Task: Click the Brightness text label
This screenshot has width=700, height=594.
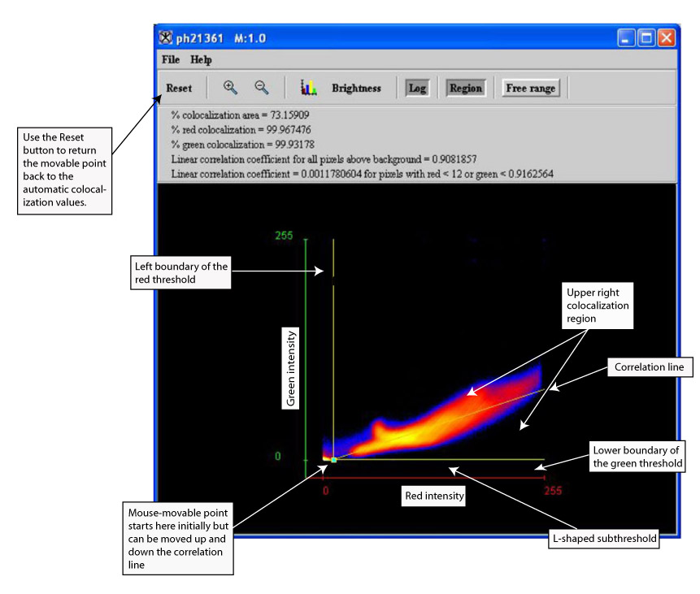Action: point(356,89)
